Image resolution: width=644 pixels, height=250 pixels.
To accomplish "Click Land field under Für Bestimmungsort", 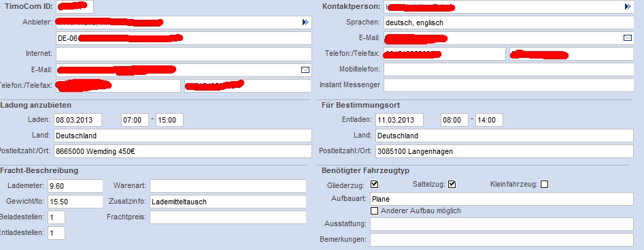I will point(505,136).
